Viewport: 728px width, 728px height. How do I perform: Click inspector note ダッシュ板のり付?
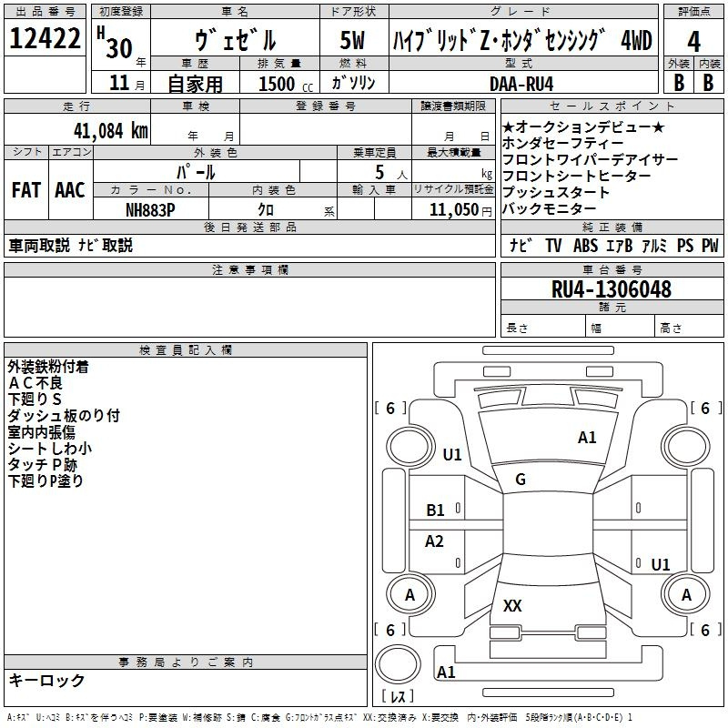(64, 416)
